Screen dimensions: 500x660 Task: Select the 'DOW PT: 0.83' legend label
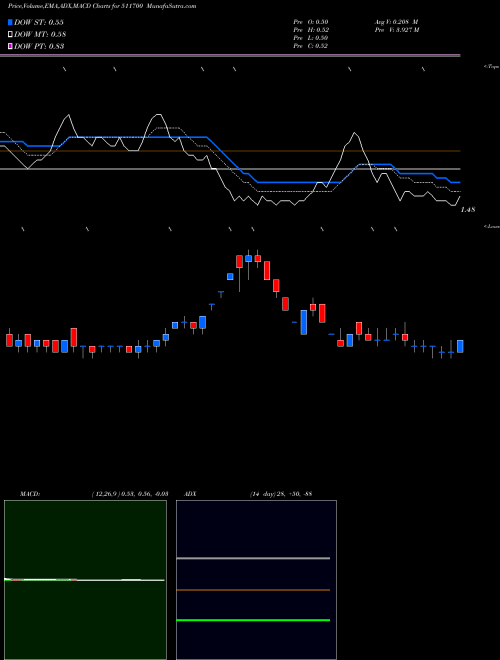pyautogui.click(x=39, y=46)
